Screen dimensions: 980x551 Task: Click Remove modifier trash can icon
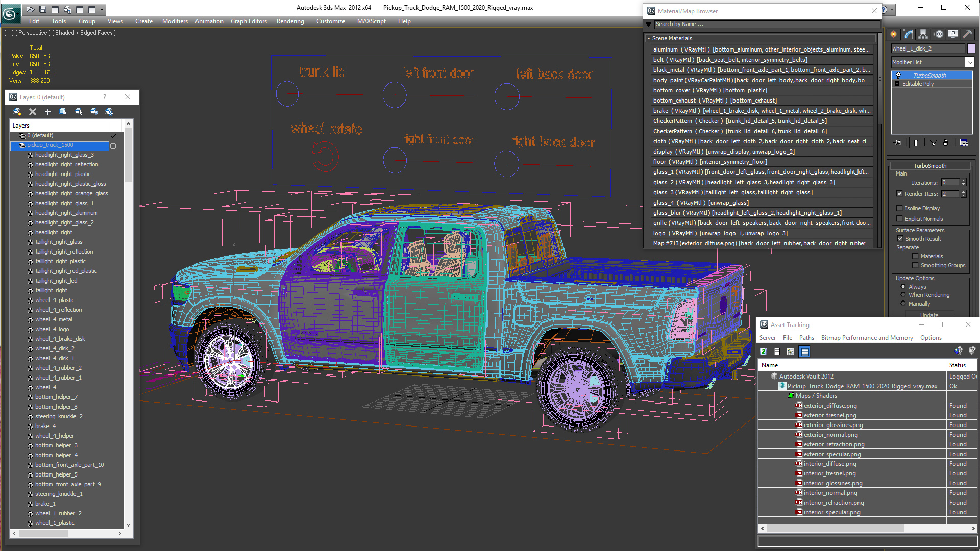tap(945, 143)
